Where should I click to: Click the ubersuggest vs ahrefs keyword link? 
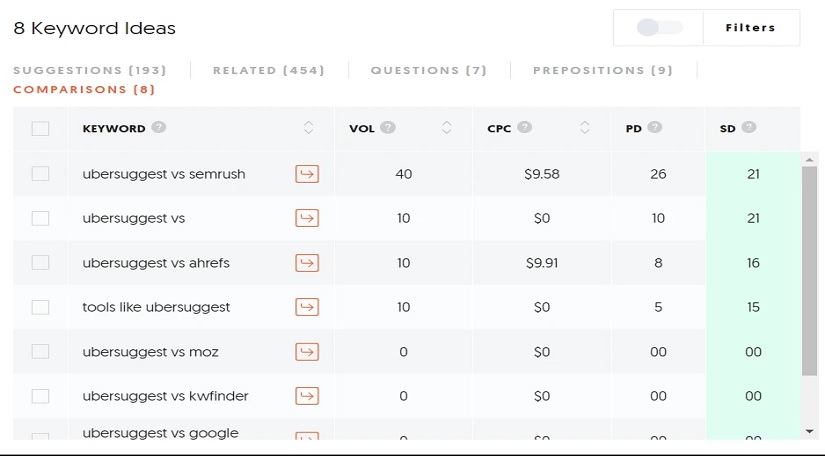(156, 262)
